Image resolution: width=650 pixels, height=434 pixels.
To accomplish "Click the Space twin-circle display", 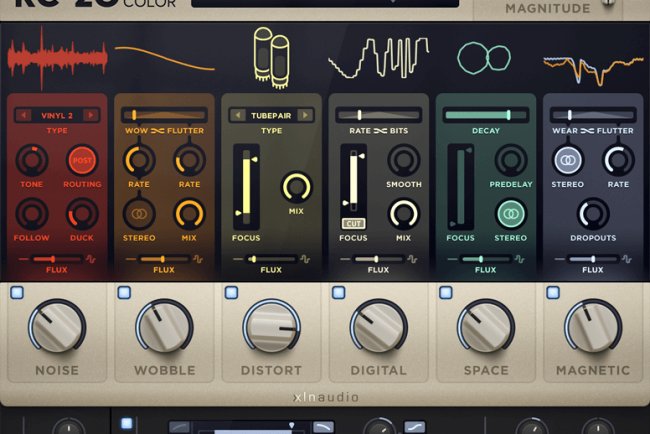I will point(484,58).
